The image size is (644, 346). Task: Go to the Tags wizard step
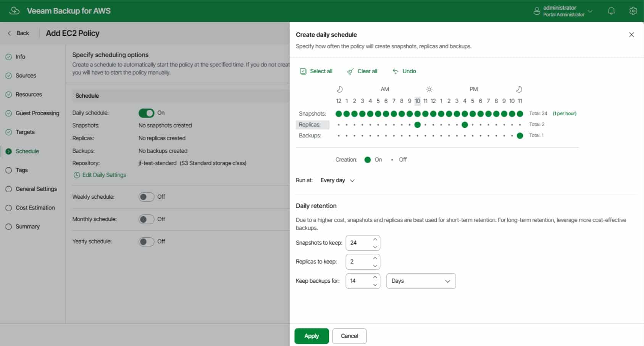(x=22, y=170)
